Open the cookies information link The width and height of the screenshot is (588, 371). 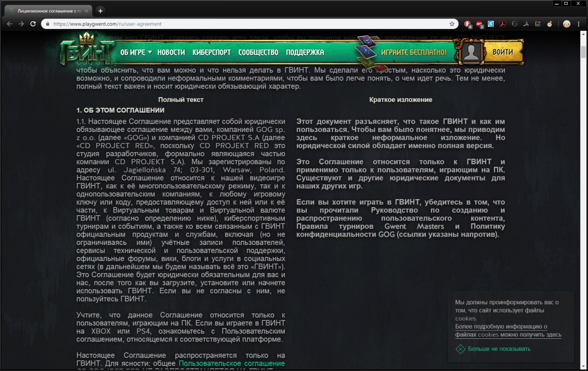point(508,331)
